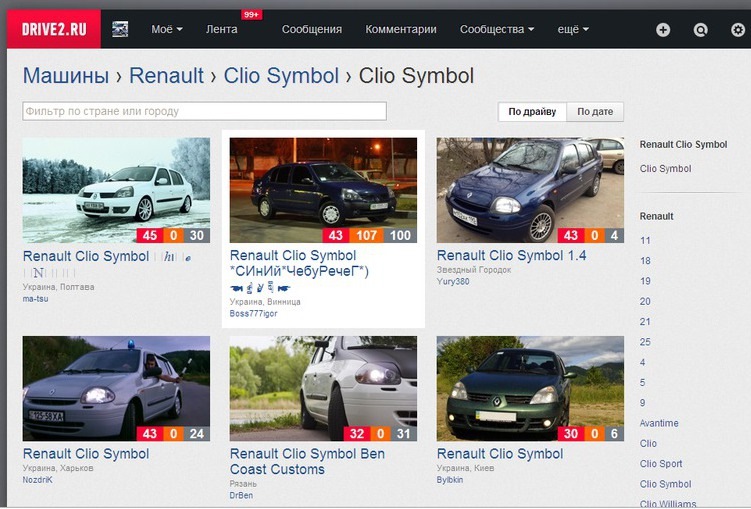Click the plus add icon in header

coord(663,30)
